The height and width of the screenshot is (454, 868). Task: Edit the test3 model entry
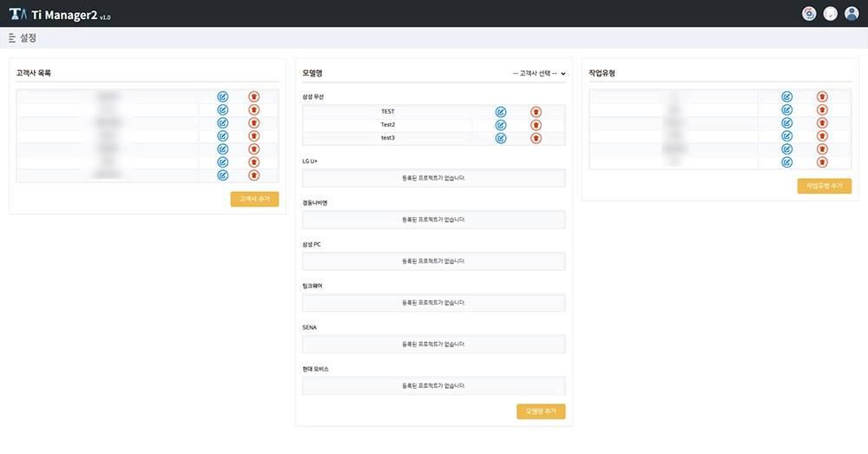[501, 138]
